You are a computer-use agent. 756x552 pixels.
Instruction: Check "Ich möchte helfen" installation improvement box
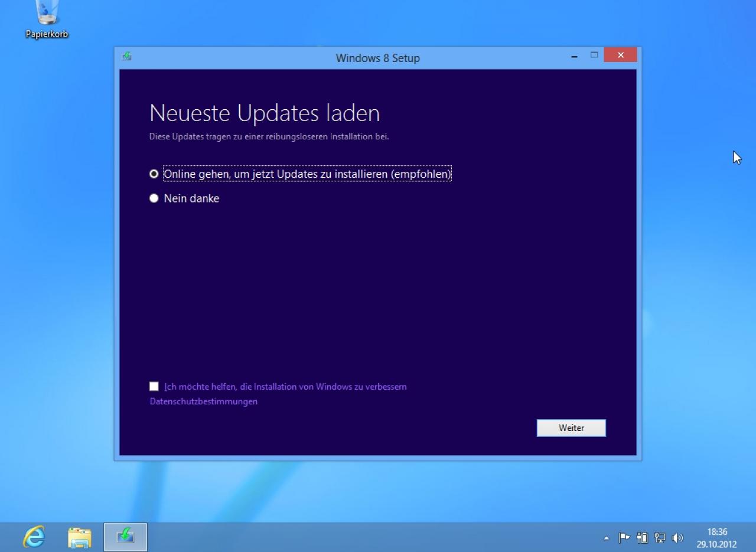154,387
